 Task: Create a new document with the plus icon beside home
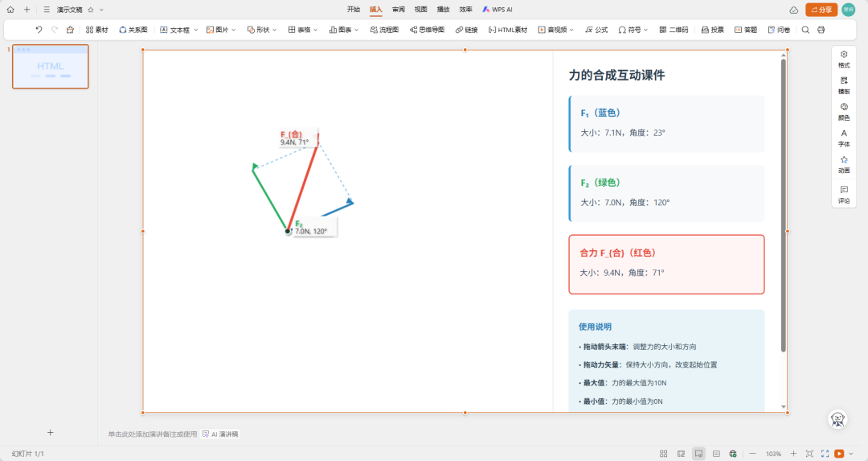tap(27, 10)
